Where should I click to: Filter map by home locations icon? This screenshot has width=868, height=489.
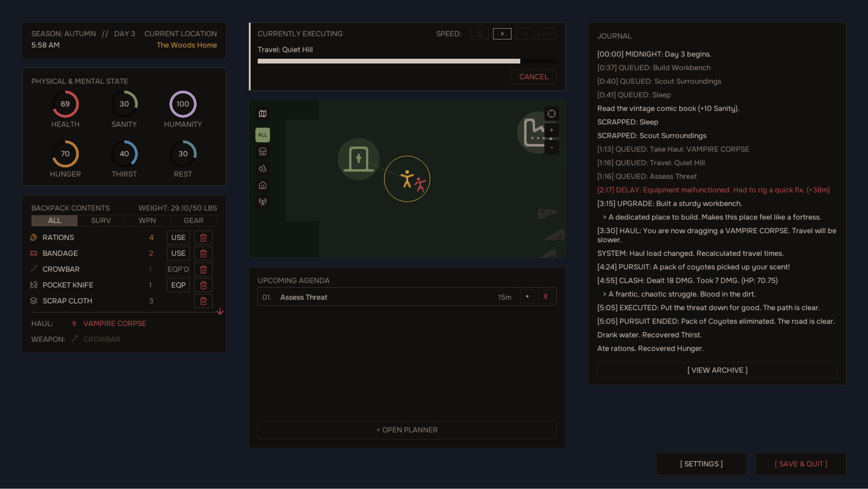[x=263, y=185]
